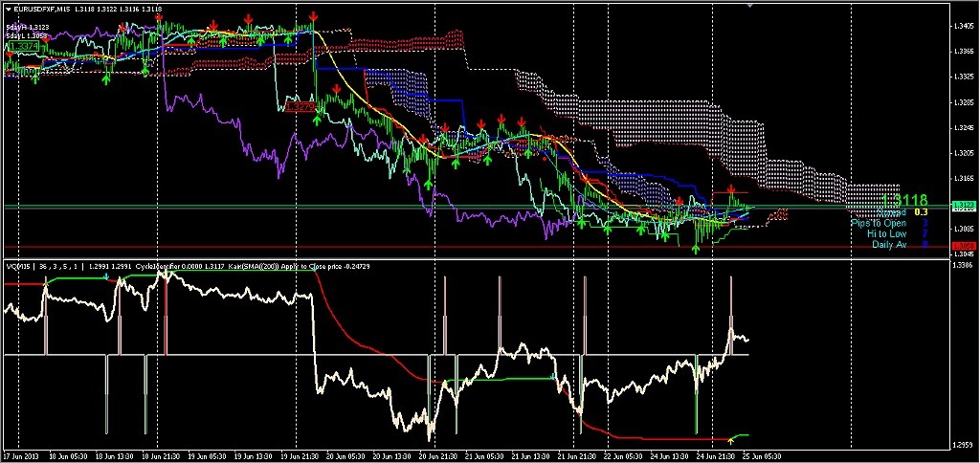Click the 24 Jun 13:30 time label
This screenshot has width=980, height=463.
point(668,455)
